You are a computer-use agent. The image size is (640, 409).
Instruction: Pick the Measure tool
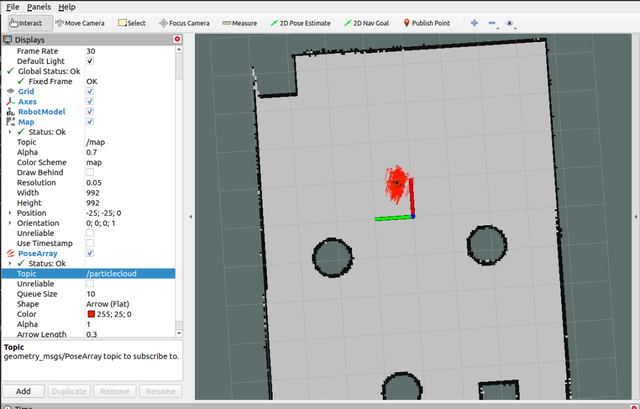240,23
